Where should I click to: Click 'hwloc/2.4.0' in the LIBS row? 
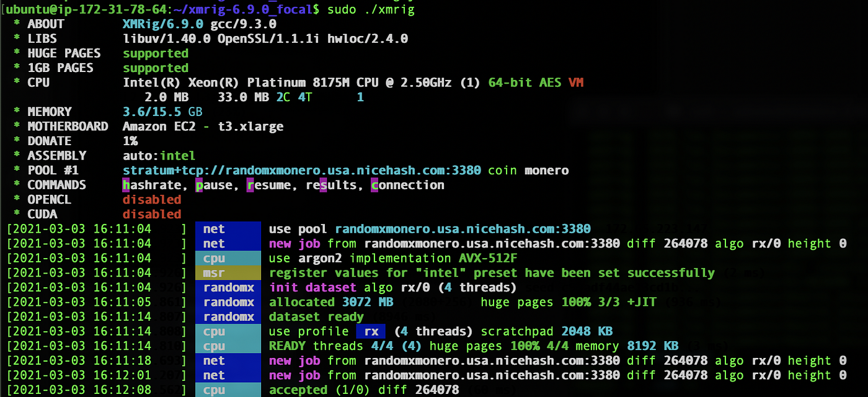[x=367, y=38]
